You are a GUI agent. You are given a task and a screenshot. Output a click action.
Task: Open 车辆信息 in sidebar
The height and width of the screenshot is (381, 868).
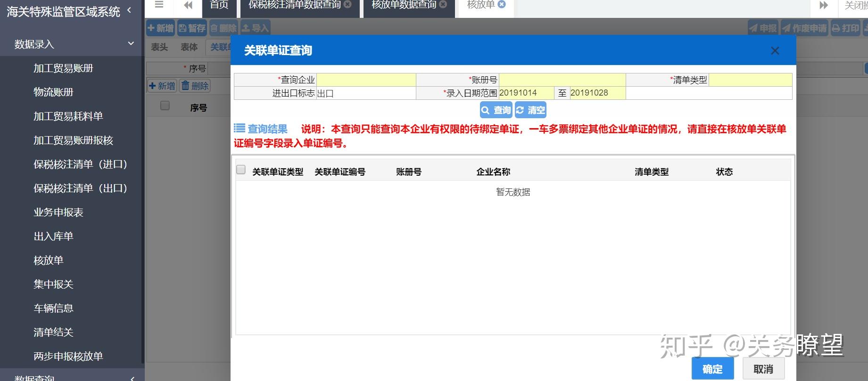(x=53, y=308)
